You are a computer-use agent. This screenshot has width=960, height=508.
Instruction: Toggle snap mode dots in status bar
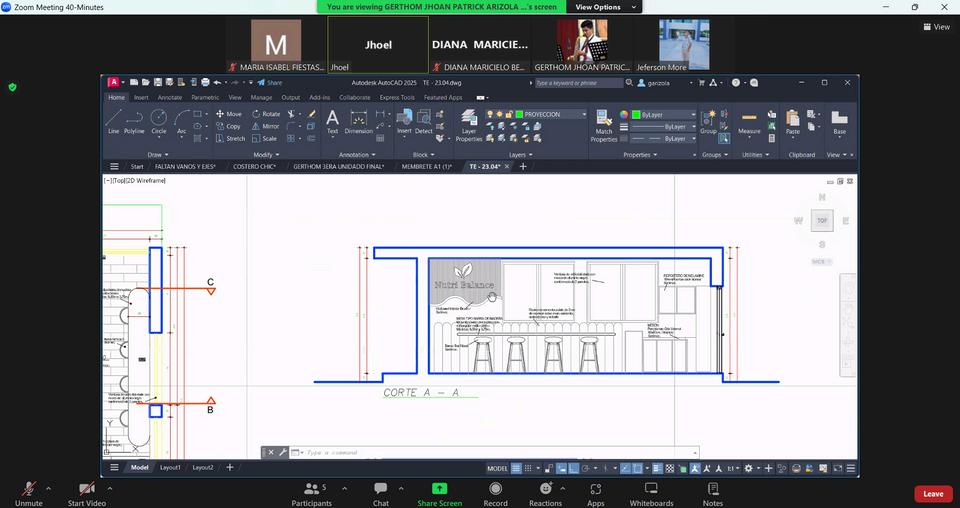(x=528, y=468)
